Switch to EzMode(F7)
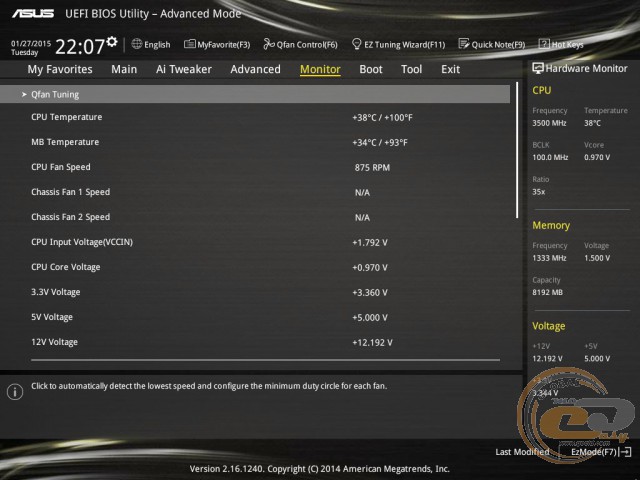The width and height of the screenshot is (640, 480). click(x=601, y=452)
